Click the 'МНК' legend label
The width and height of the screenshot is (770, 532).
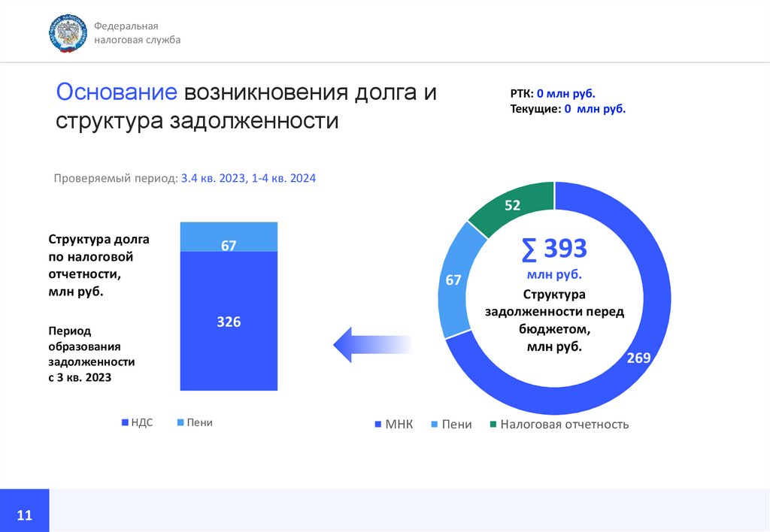point(399,425)
